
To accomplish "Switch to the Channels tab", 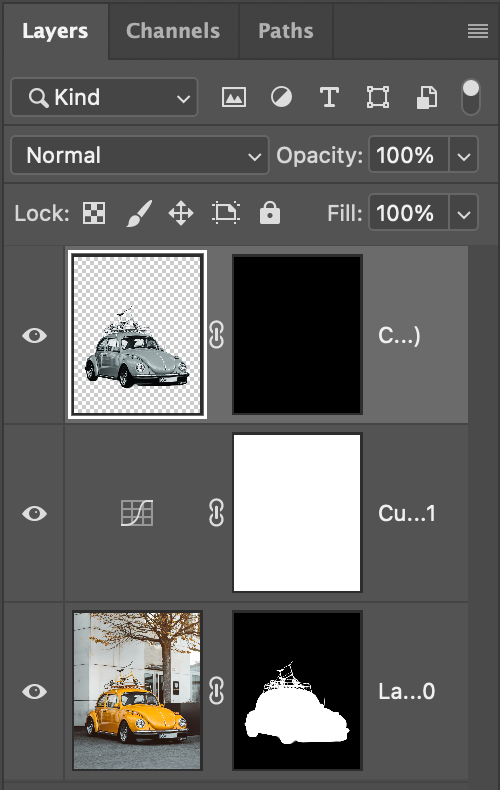I will point(173,31).
